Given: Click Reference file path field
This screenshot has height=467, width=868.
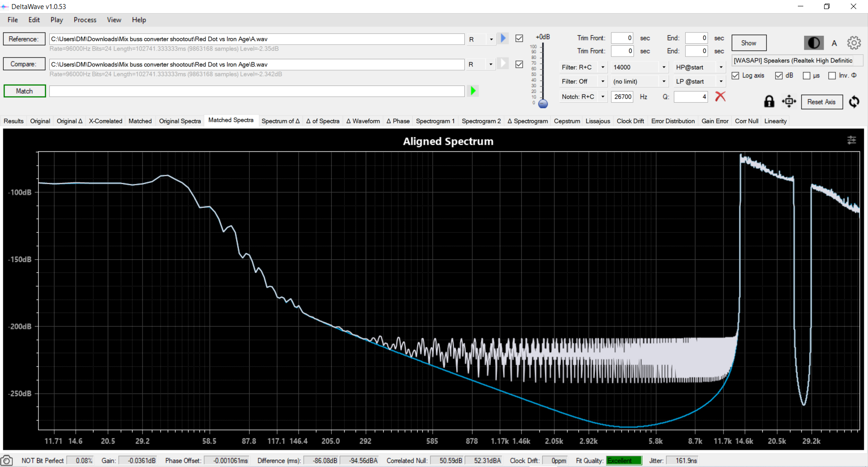Looking at the screenshot, I should point(257,39).
